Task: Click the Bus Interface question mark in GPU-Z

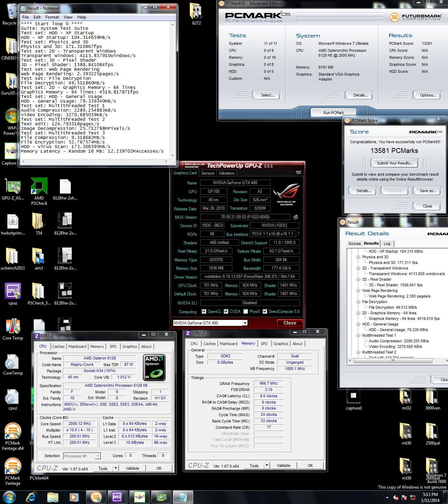Action: point(298,234)
